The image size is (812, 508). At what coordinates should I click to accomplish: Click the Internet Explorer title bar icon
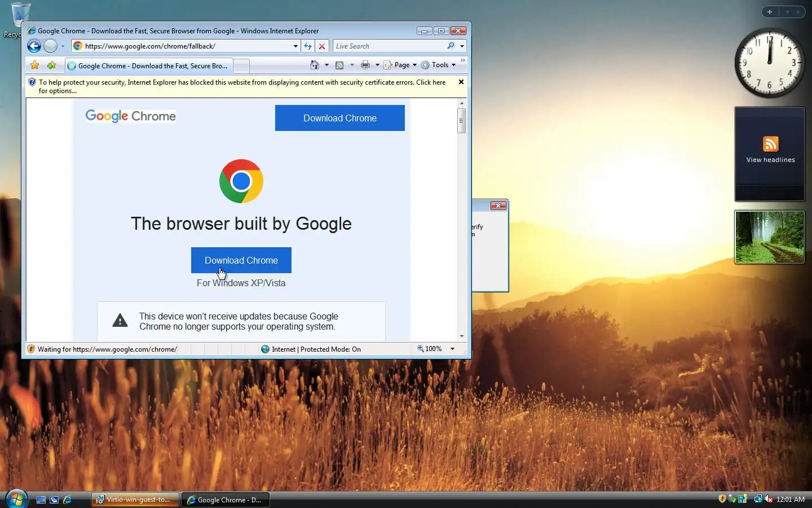click(x=32, y=31)
